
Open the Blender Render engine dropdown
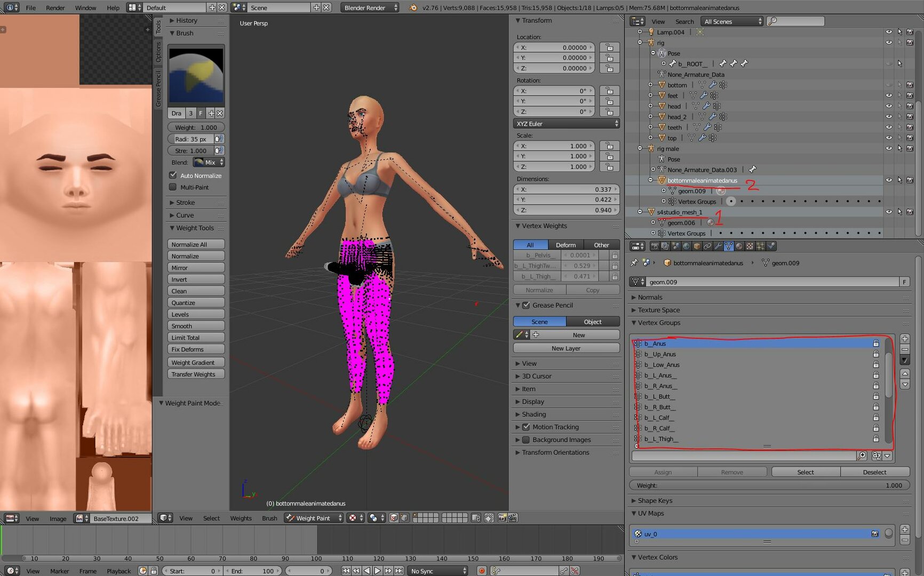pos(370,7)
